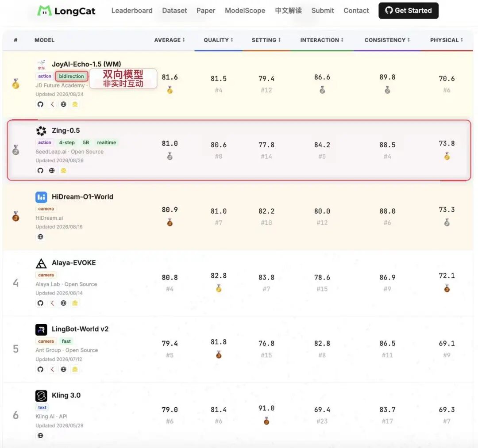Screen dimensions: 478x448
Task: Click the Kling 3.0 logo
Action: [x=41, y=396]
